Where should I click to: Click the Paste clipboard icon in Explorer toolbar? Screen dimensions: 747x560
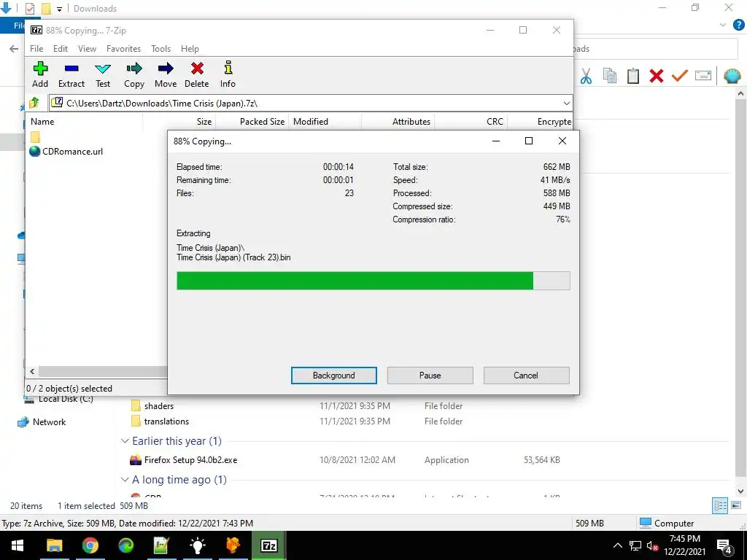632,76
